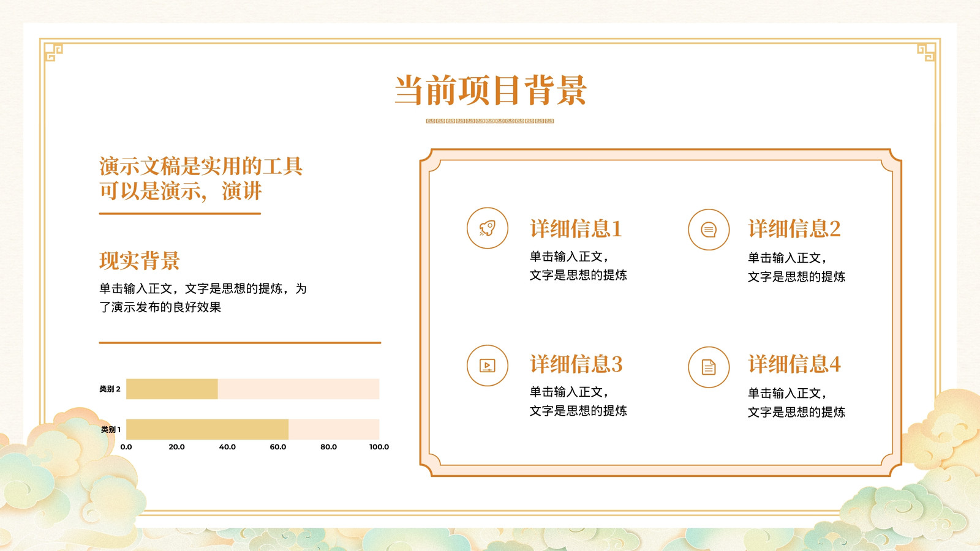Select the chat bubble icon beside 详细信息2
The width and height of the screenshot is (980, 551).
click(x=709, y=230)
